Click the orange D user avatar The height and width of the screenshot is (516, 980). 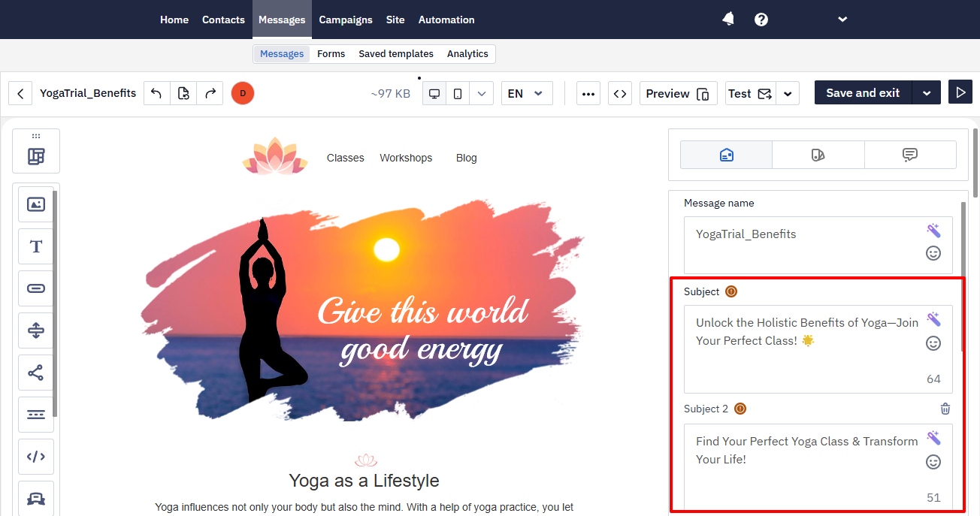[x=243, y=93]
